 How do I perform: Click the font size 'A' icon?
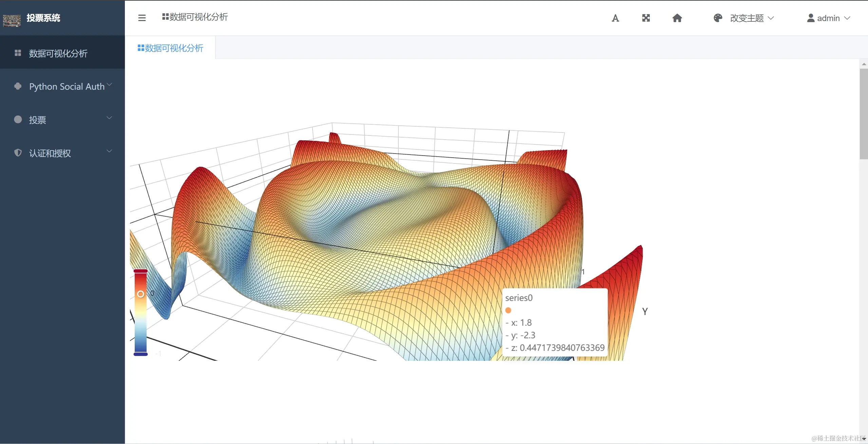pos(615,18)
